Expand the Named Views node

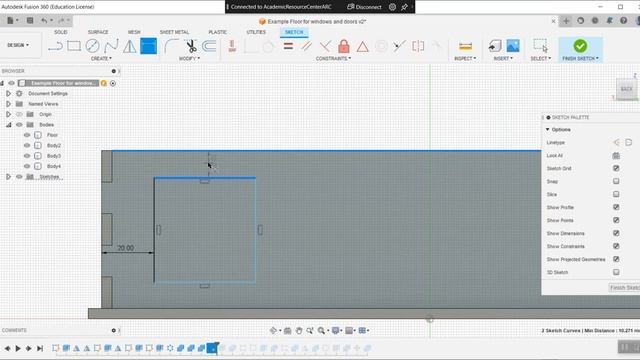click(8, 104)
